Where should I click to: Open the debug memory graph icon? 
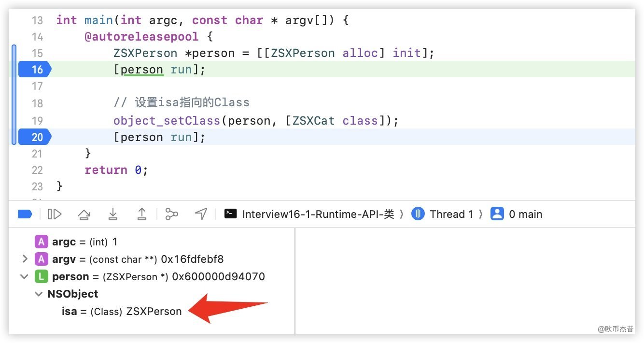[171, 214]
